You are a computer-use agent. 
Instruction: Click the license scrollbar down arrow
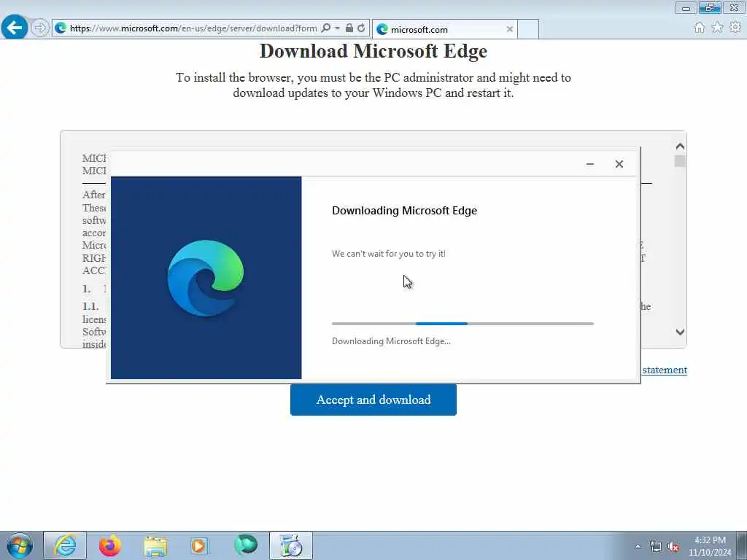[681, 332]
